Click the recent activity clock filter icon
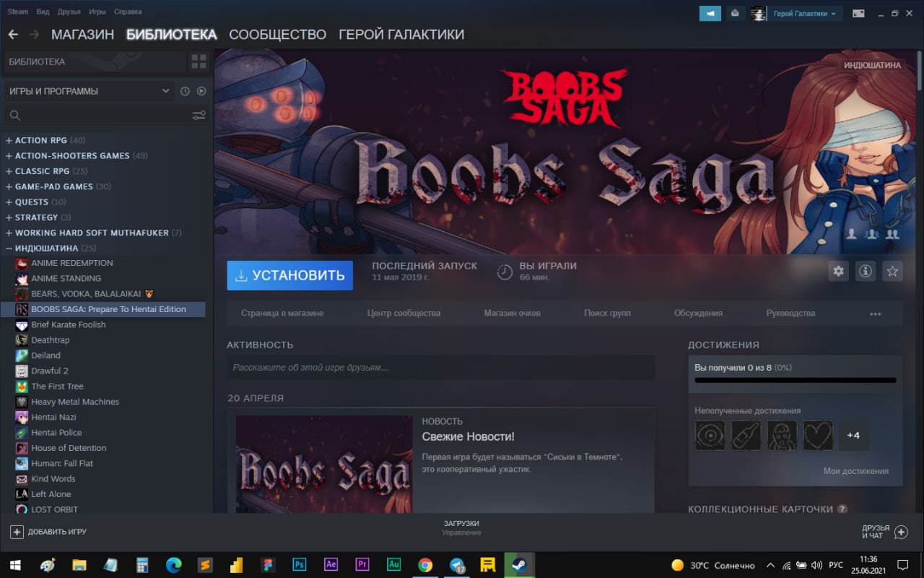Image resolution: width=924 pixels, height=578 pixels. coord(185,91)
